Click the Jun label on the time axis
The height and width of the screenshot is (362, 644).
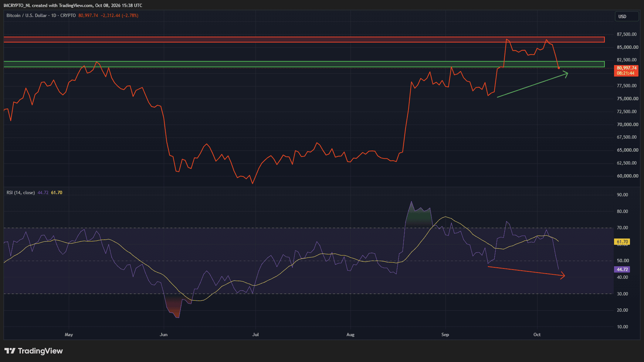coord(164,335)
